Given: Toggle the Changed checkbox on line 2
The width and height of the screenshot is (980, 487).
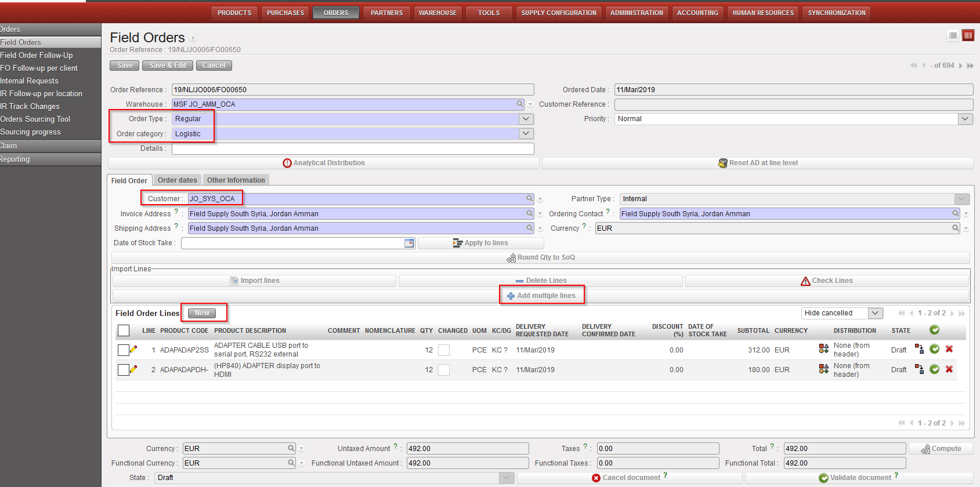Looking at the screenshot, I should 444,370.
